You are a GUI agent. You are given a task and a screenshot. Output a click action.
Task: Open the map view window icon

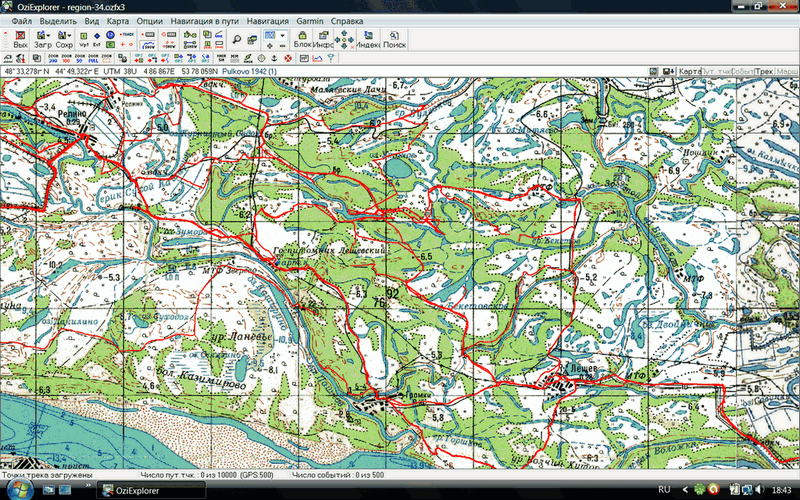point(252,40)
